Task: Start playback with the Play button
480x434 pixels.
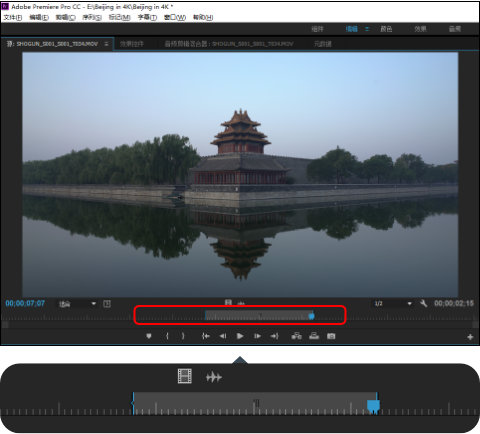Action: click(x=240, y=336)
